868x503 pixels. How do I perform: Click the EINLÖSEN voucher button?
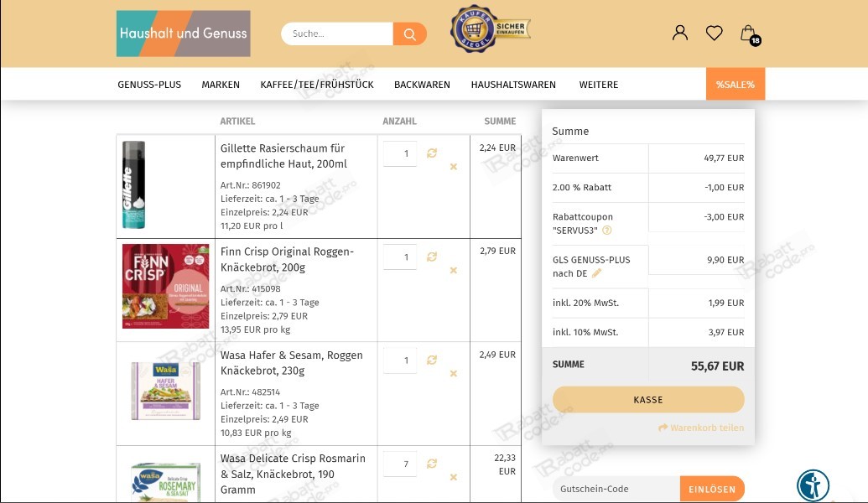(712, 489)
